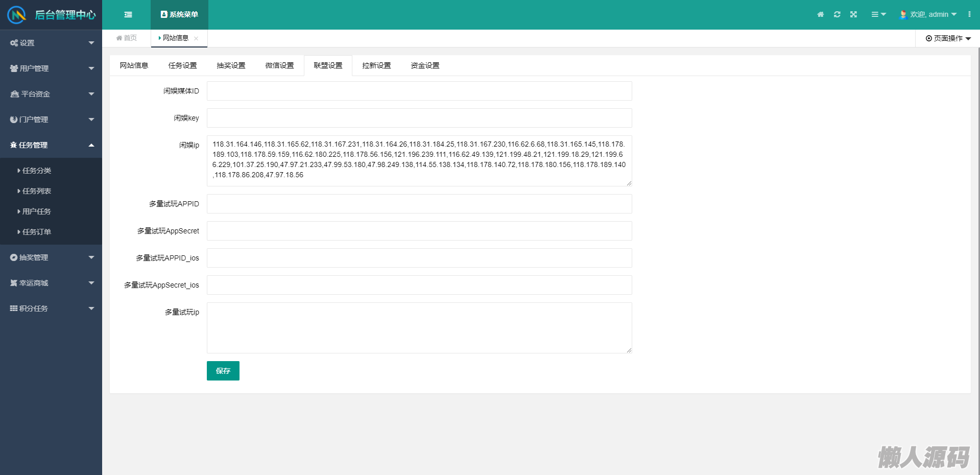980x475 pixels.
Task: Click the sidebar collapse menu icon
Action: pyautogui.click(x=128, y=15)
